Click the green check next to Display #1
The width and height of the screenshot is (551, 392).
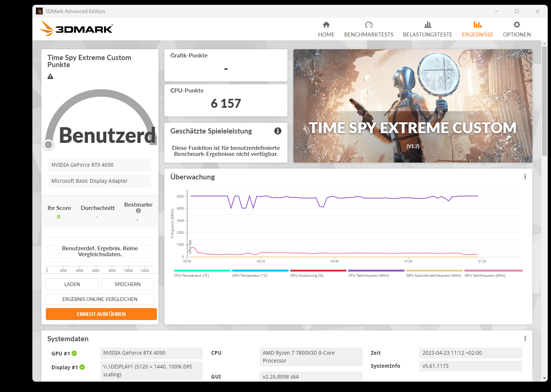point(82,367)
